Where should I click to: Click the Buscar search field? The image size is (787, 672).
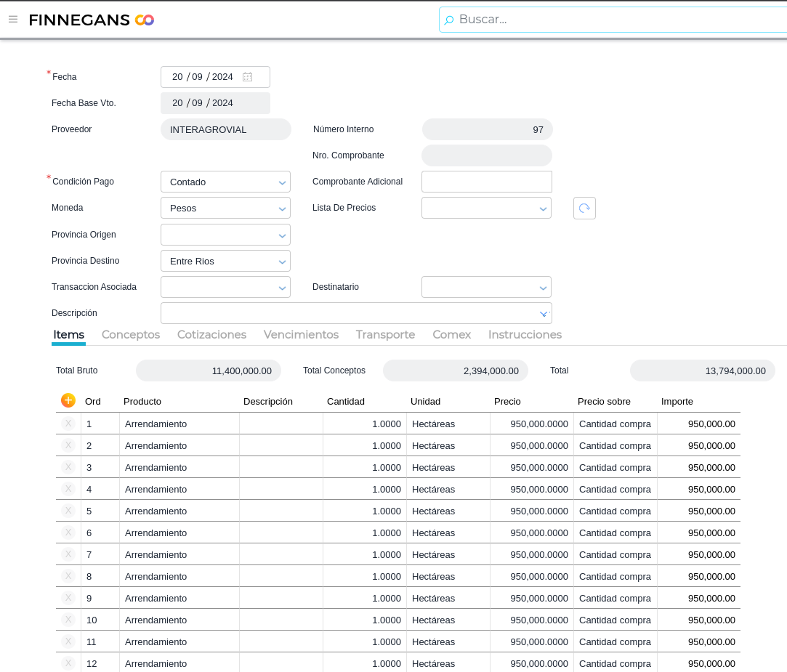(618, 20)
